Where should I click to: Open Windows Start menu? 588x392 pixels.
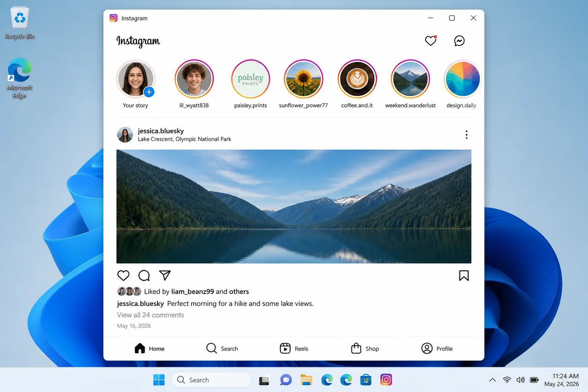[159, 380]
